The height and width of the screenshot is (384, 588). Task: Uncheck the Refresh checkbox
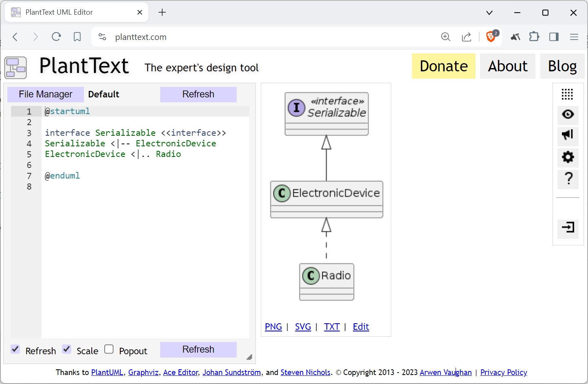15,349
